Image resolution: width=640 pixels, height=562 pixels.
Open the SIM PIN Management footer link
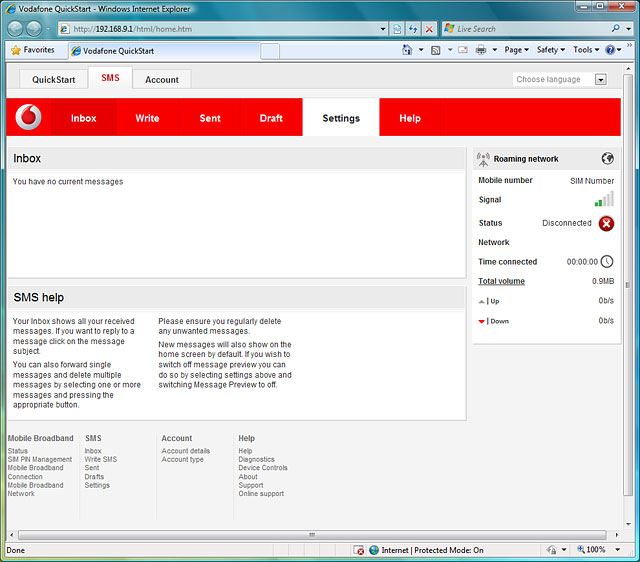[x=40, y=459]
